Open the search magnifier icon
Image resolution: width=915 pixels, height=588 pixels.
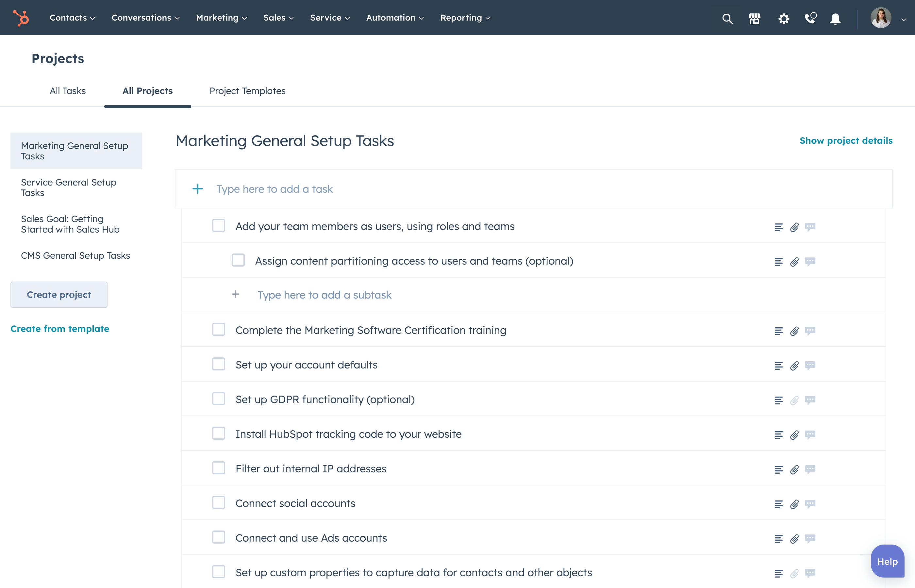(727, 18)
